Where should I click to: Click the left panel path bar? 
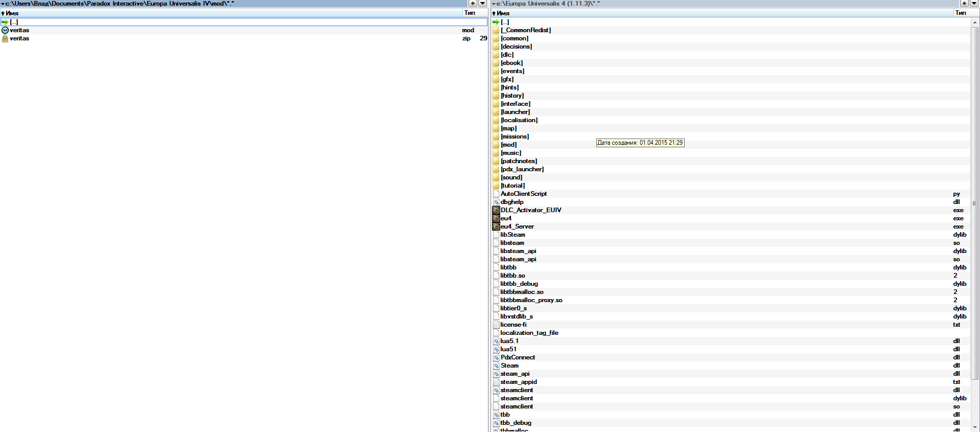click(234, 3)
